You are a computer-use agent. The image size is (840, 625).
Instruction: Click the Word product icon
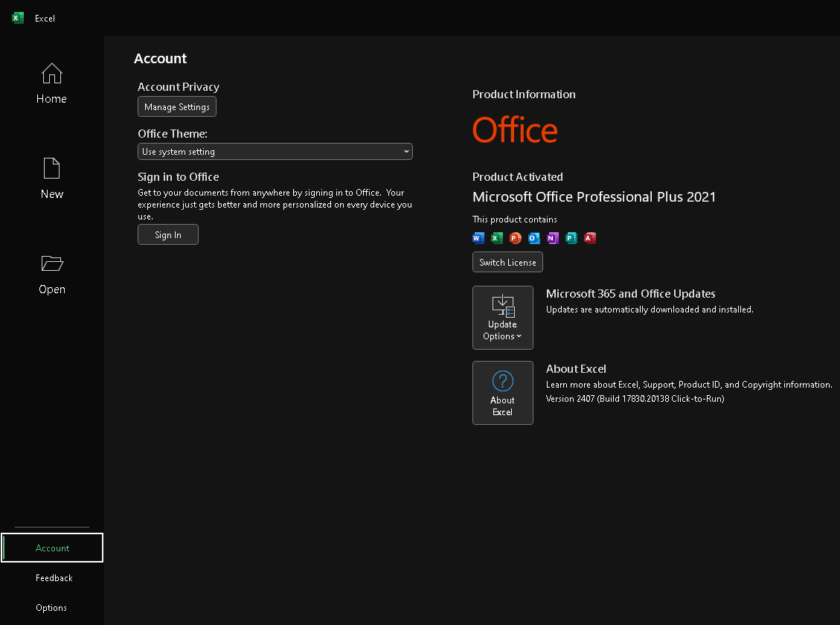point(478,238)
